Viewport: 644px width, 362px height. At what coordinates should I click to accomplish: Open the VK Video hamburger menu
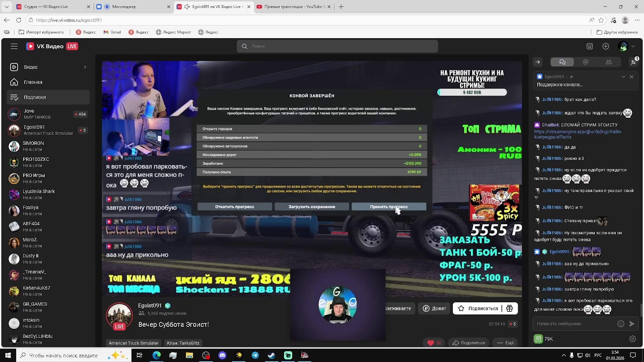click(14, 46)
